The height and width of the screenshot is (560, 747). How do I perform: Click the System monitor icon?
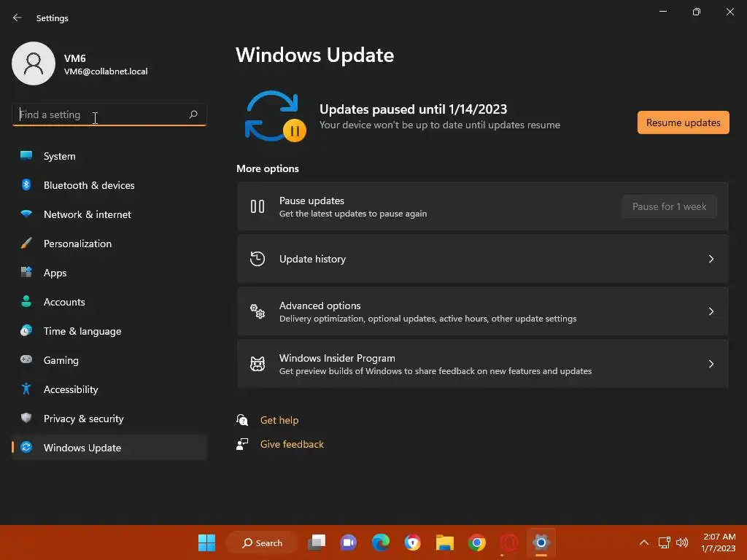[x=26, y=156]
